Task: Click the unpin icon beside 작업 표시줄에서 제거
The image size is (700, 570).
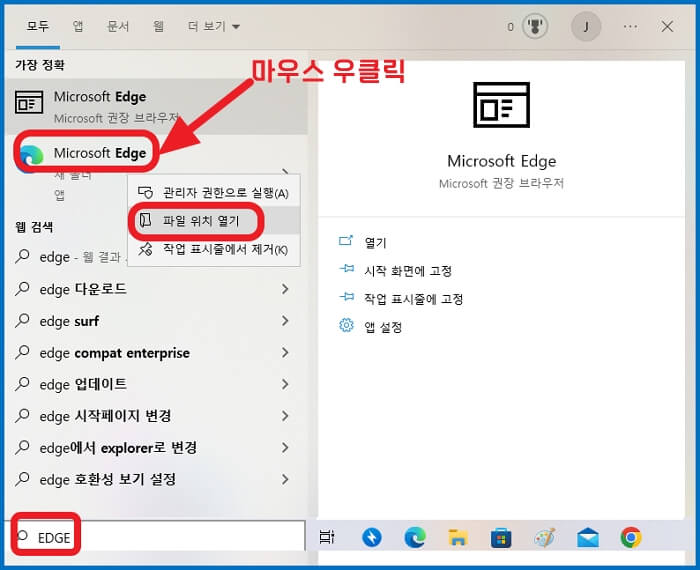Action: coord(145,249)
